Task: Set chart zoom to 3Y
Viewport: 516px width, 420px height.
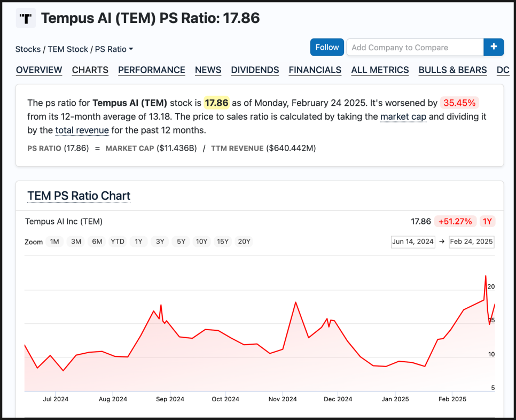Action: click(160, 242)
